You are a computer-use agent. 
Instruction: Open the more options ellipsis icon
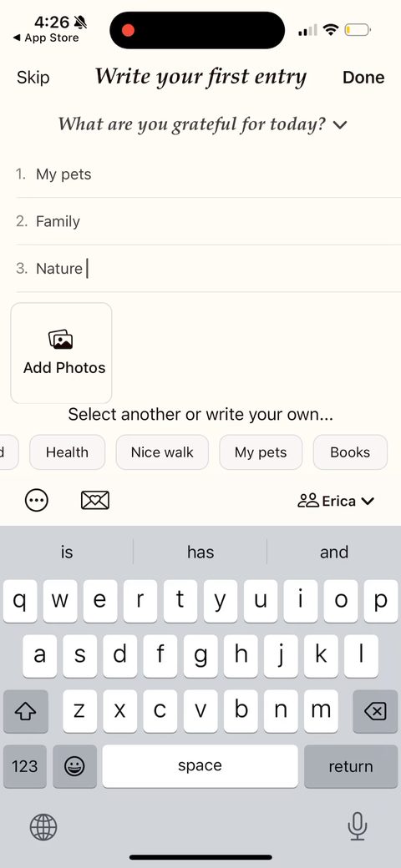point(37,501)
